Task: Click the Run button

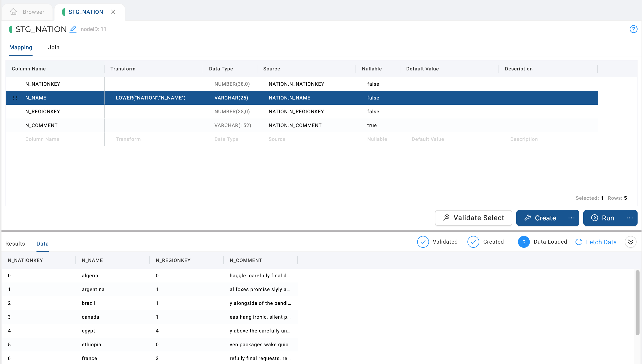Action: click(603, 218)
